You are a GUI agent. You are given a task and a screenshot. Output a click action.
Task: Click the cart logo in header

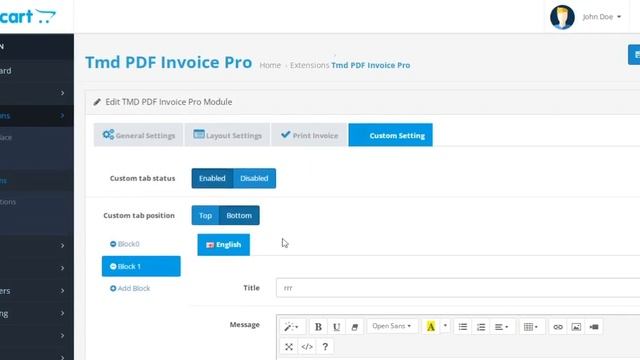pyautogui.click(x=28, y=16)
